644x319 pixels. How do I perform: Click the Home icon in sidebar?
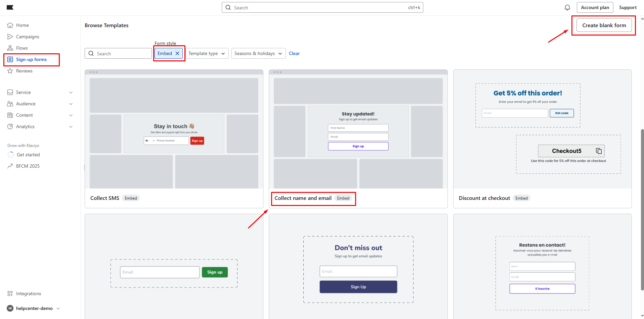(x=10, y=25)
